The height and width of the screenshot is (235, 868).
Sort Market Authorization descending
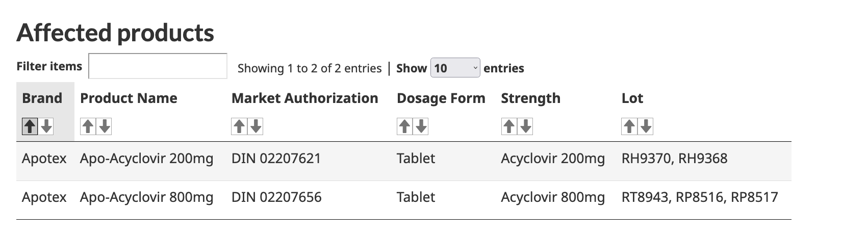256,126
